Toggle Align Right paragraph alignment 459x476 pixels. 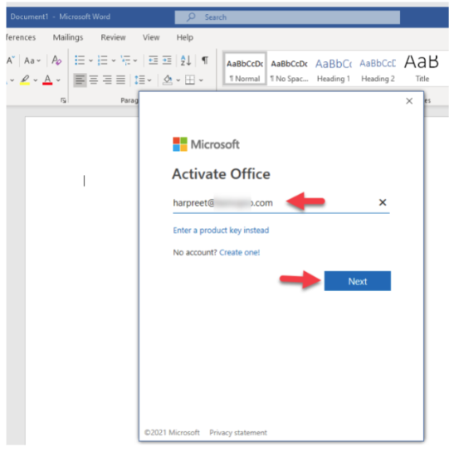[107, 80]
